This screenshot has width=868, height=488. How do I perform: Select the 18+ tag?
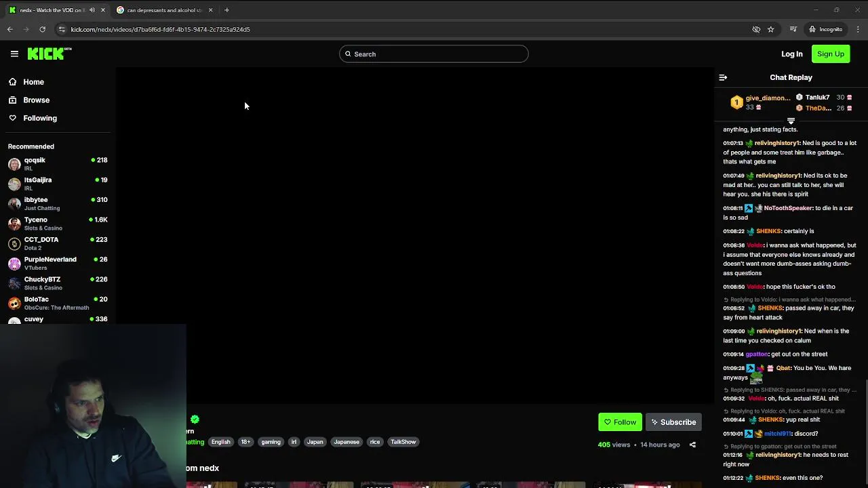(245, 442)
